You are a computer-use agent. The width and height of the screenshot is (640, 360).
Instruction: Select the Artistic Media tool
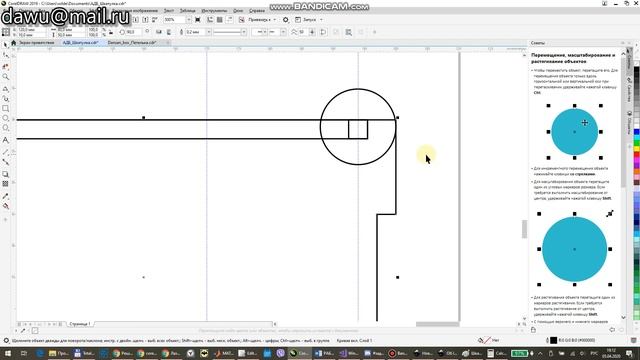click(x=5, y=98)
